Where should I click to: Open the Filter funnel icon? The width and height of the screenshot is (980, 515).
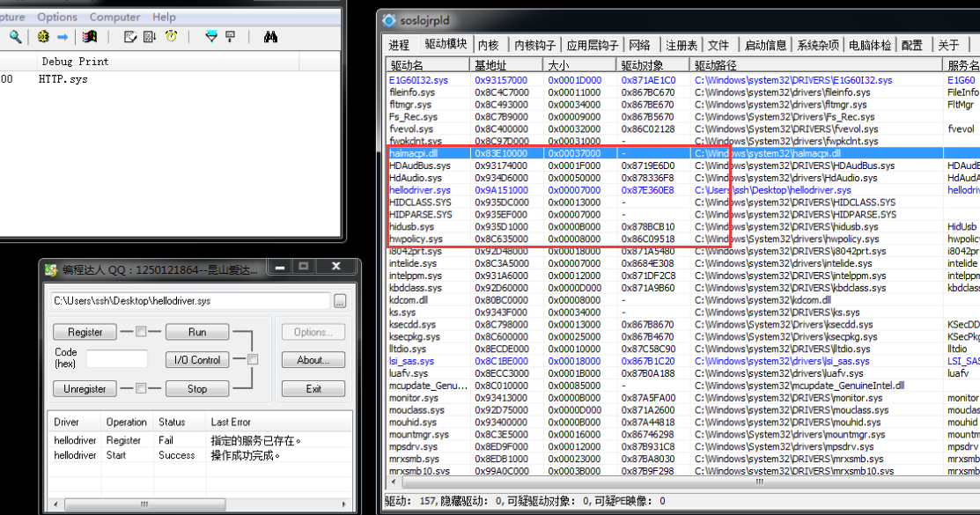[211, 38]
